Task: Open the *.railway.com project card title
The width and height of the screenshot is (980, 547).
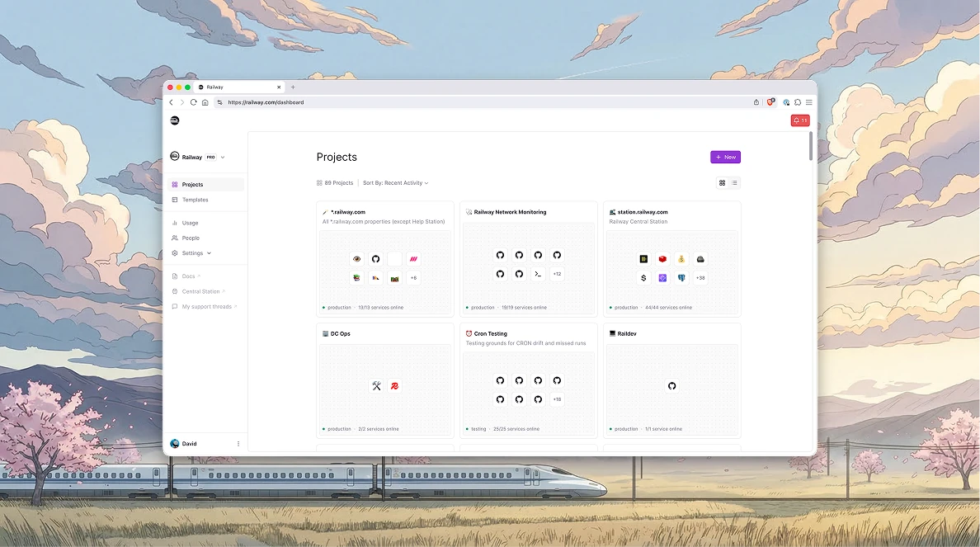Action: 348,213
